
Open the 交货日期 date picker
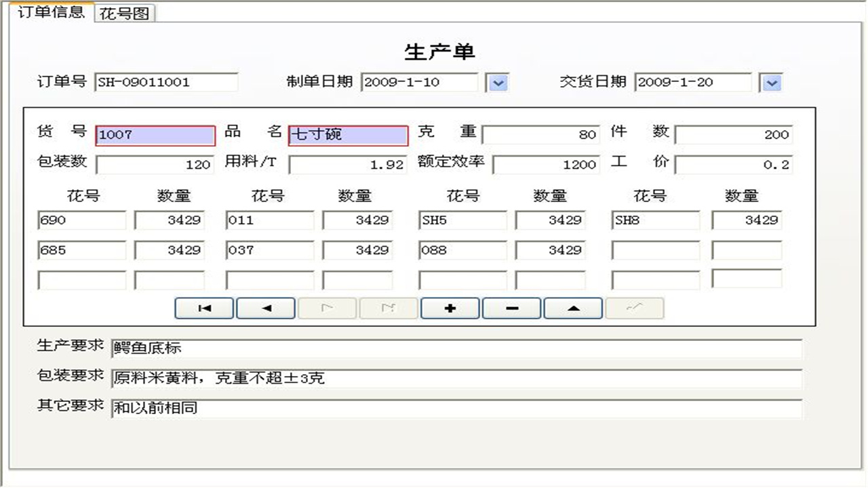(x=771, y=82)
